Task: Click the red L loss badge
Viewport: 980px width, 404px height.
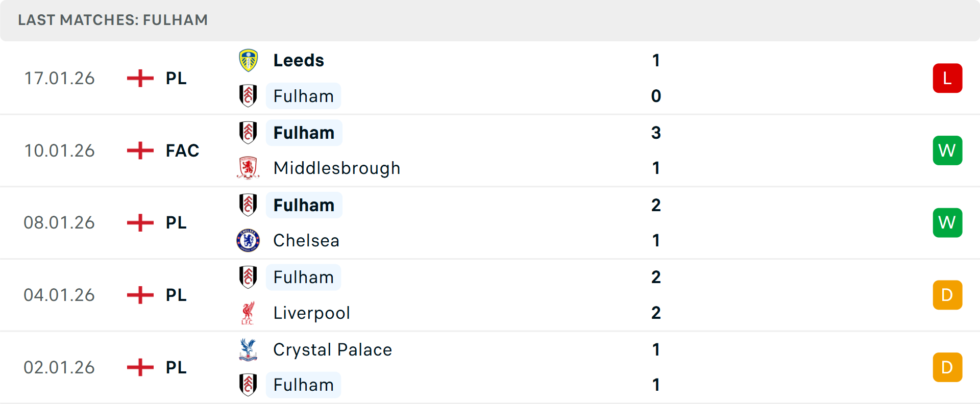Action: tap(947, 78)
